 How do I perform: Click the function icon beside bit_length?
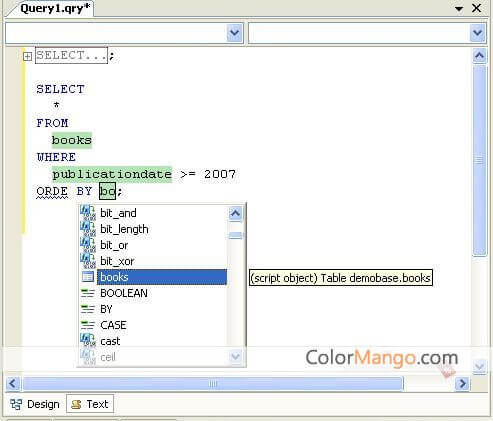88,228
